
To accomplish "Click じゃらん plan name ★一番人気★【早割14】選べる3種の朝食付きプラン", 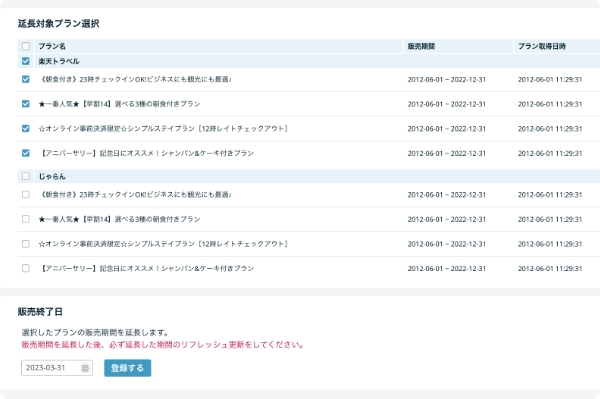I will pyautogui.click(x=119, y=219).
